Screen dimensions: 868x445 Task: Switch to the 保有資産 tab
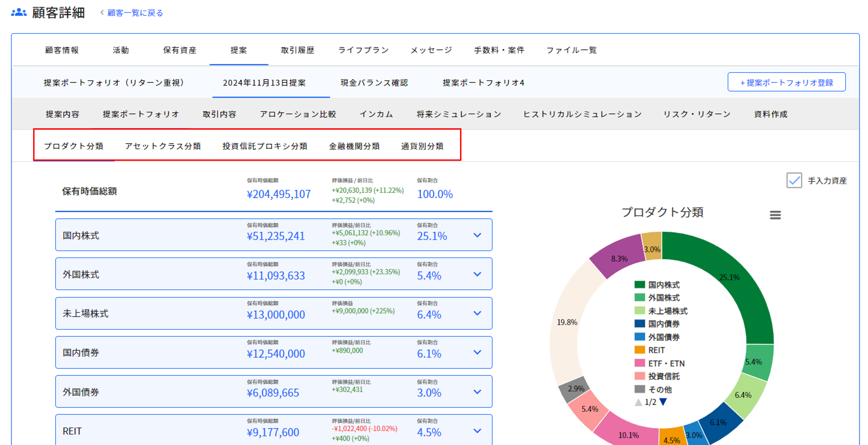[180, 50]
